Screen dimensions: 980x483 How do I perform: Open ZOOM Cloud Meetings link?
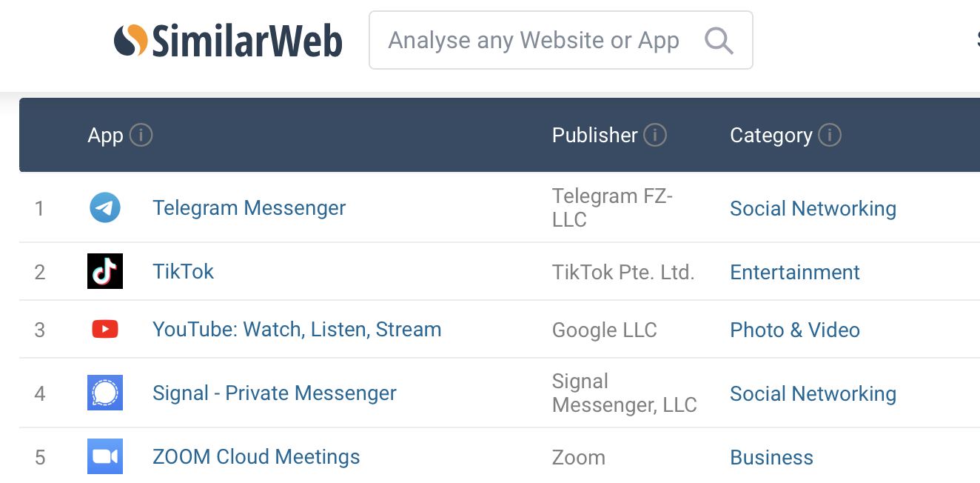click(256, 457)
